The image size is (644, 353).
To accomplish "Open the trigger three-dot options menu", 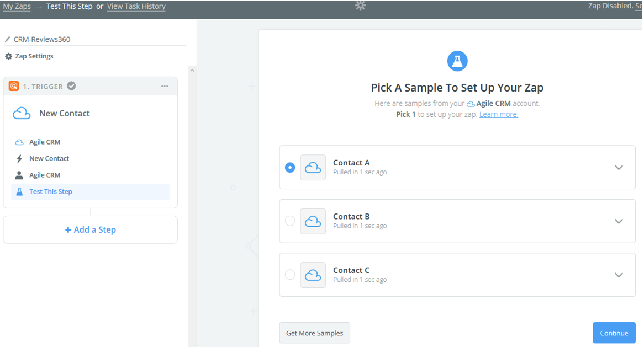I will (x=165, y=86).
